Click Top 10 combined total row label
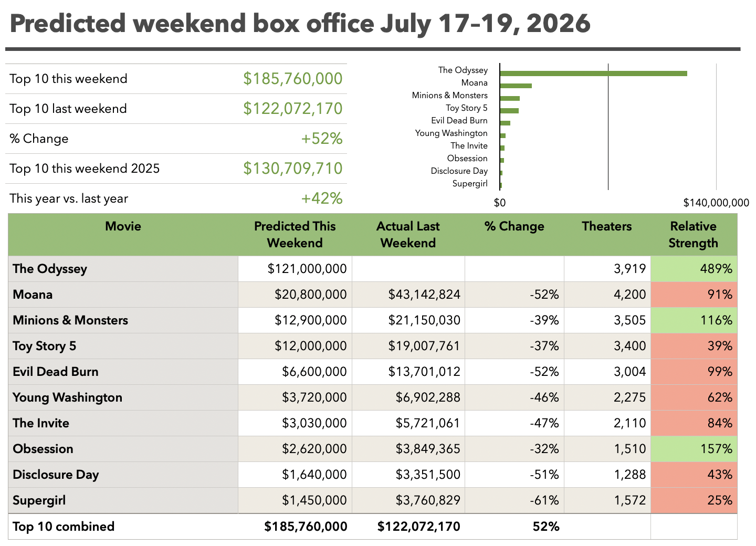Screen dimensions: 756x546 [x=64, y=527]
